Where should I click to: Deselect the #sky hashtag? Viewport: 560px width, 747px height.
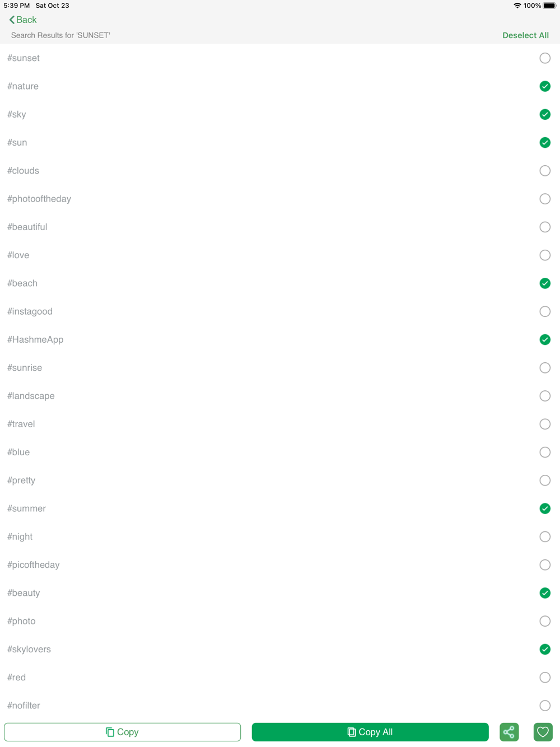click(x=545, y=114)
